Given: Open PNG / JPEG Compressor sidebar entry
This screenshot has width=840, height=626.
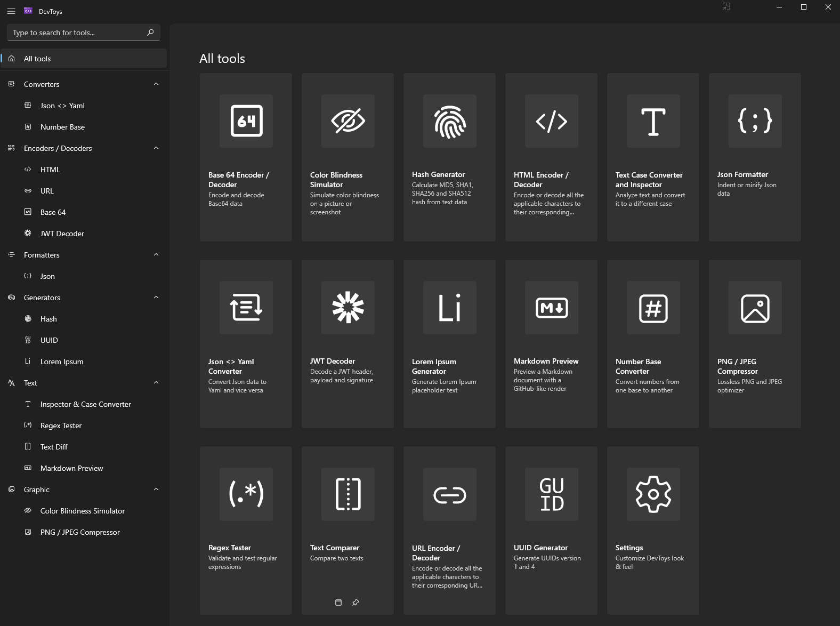Looking at the screenshot, I should tap(84, 532).
